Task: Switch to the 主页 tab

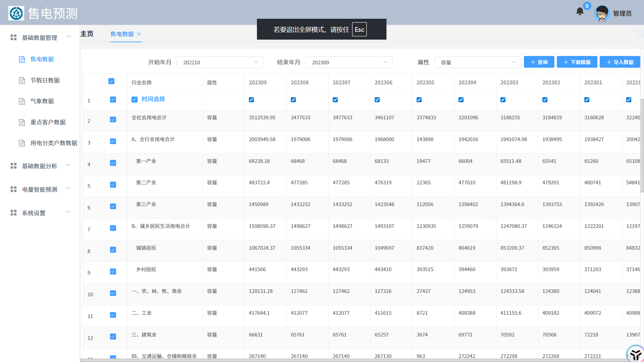Action: pos(87,34)
